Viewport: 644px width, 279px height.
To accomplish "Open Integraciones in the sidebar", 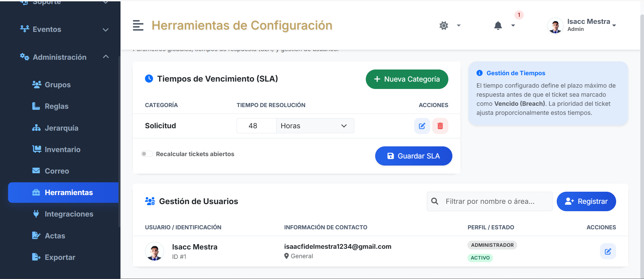I will (x=63, y=214).
